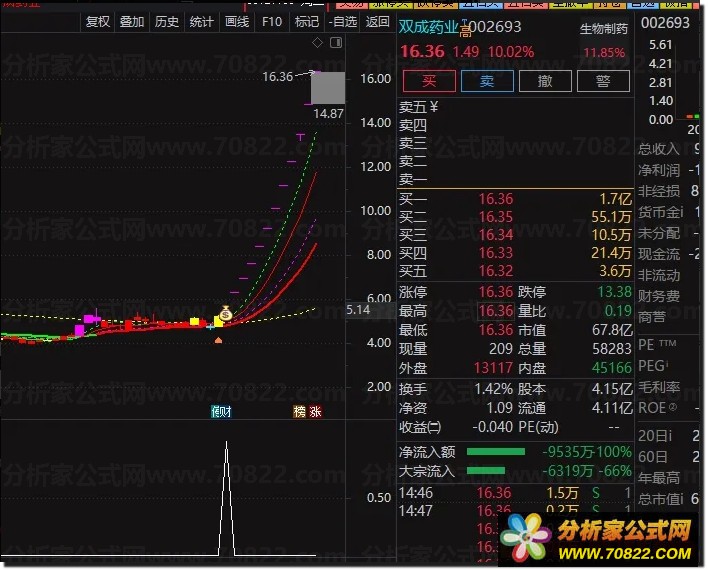Click the 5.14 price axis label
708x570 pixels.
tap(358, 310)
